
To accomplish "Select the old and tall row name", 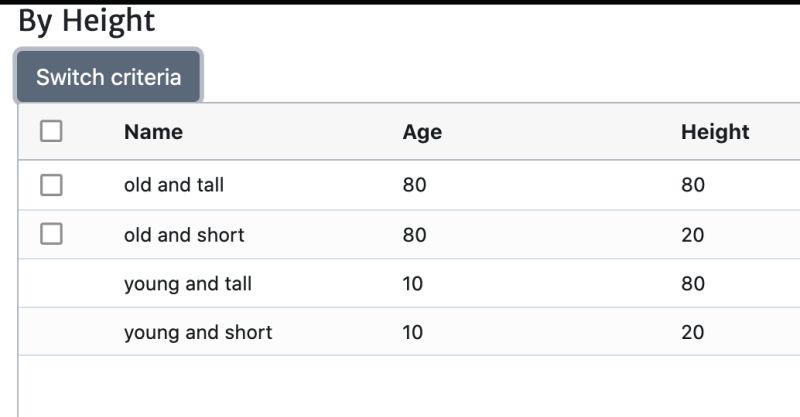I will click(x=174, y=185).
